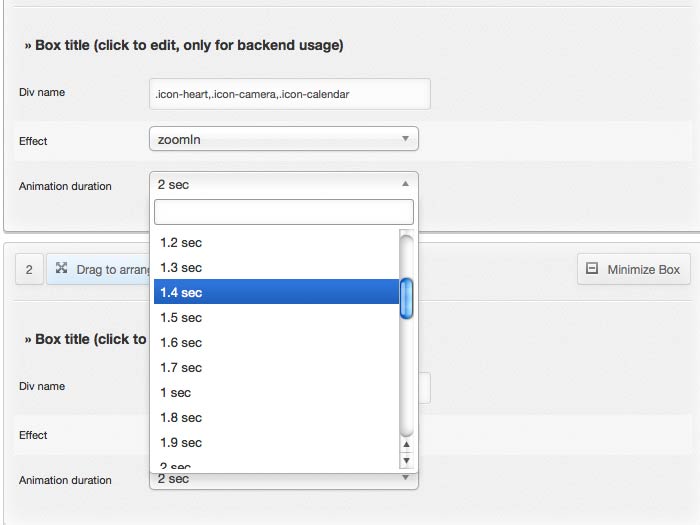Viewport: 700px width, 525px height.
Task: Click the scrollbar's down arrow in the list
Action: [x=406, y=460]
